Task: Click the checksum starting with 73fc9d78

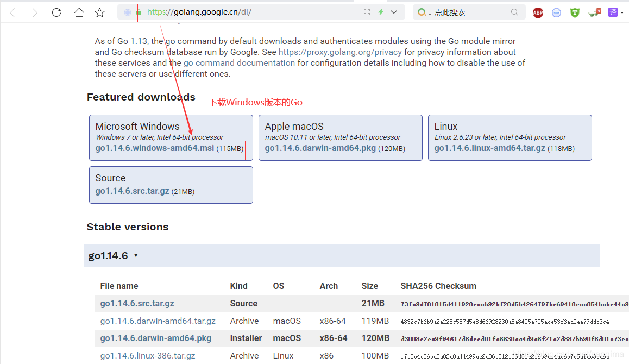Action: [x=515, y=304]
